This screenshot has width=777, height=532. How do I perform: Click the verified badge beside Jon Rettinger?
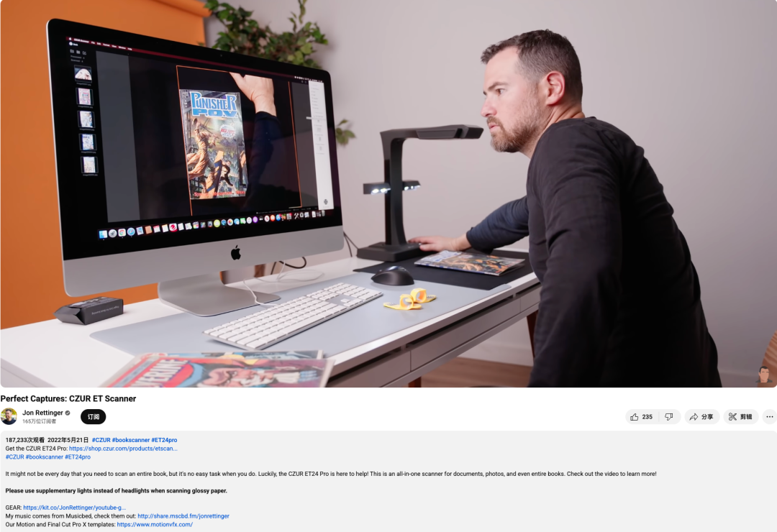(68, 413)
